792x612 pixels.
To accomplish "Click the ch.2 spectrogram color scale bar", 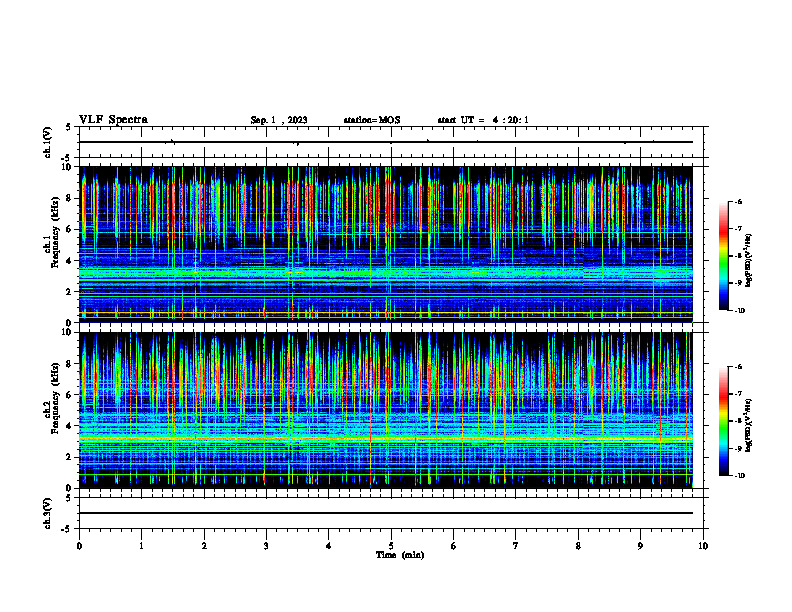I will click(x=723, y=421).
